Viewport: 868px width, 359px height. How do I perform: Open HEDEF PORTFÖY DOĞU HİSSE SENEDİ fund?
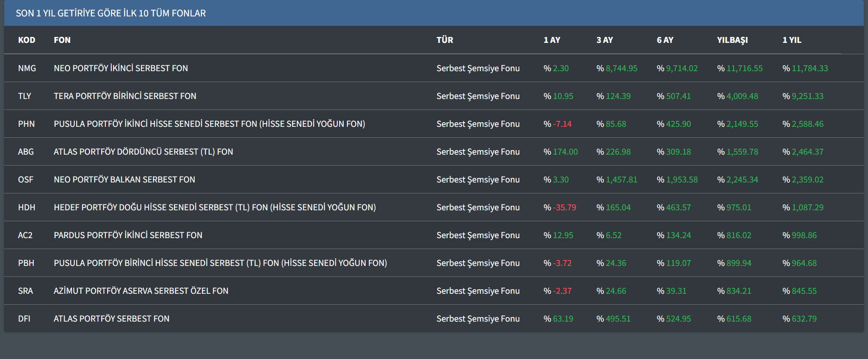pyautogui.click(x=215, y=208)
